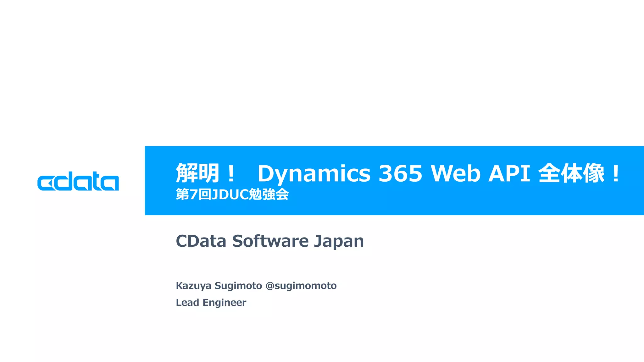This screenshot has height=362, width=644.
Task: Click the CData logo
Action: [x=78, y=181]
